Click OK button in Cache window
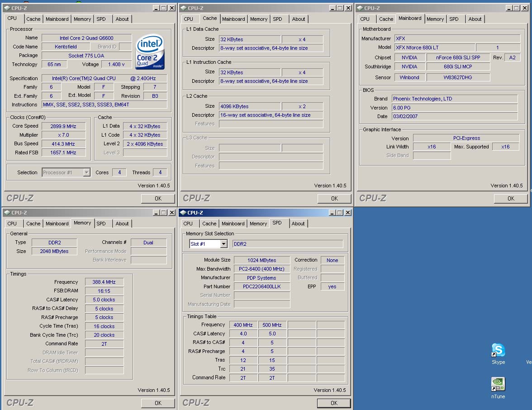The width and height of the screenshot is (532, 410). [335, 199]
